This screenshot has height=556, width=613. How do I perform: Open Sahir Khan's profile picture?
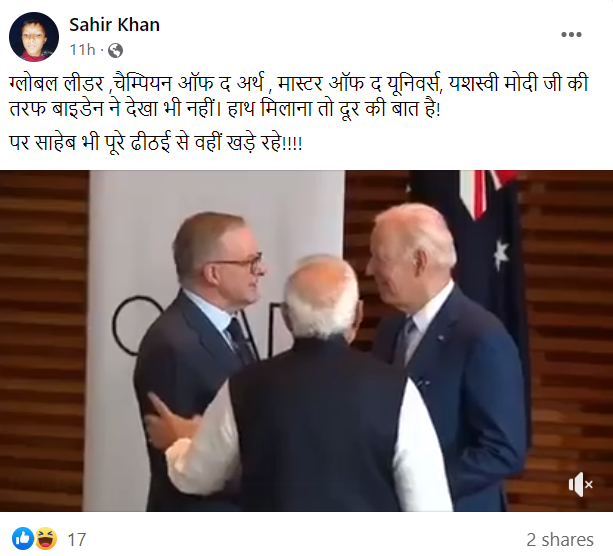click(34, 37)
